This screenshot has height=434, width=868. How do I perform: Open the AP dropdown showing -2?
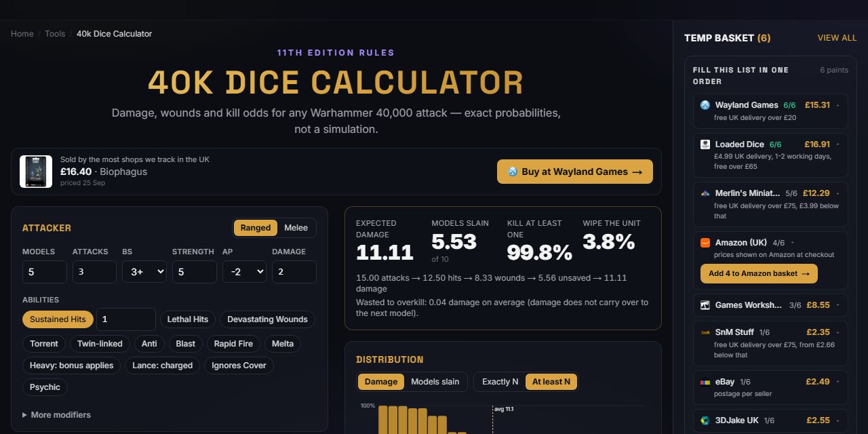(x=244, y=272)
